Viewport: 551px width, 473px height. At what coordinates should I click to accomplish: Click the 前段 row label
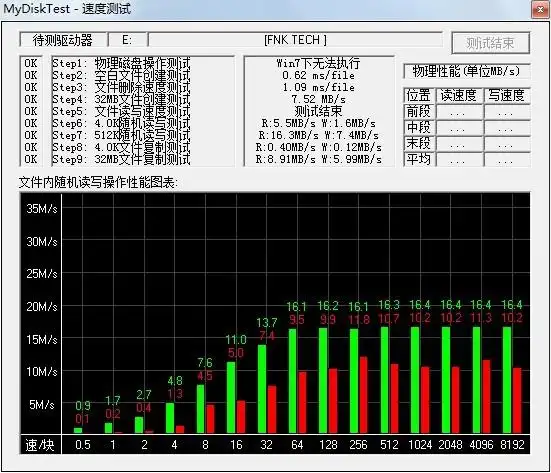tap(419, 111)
